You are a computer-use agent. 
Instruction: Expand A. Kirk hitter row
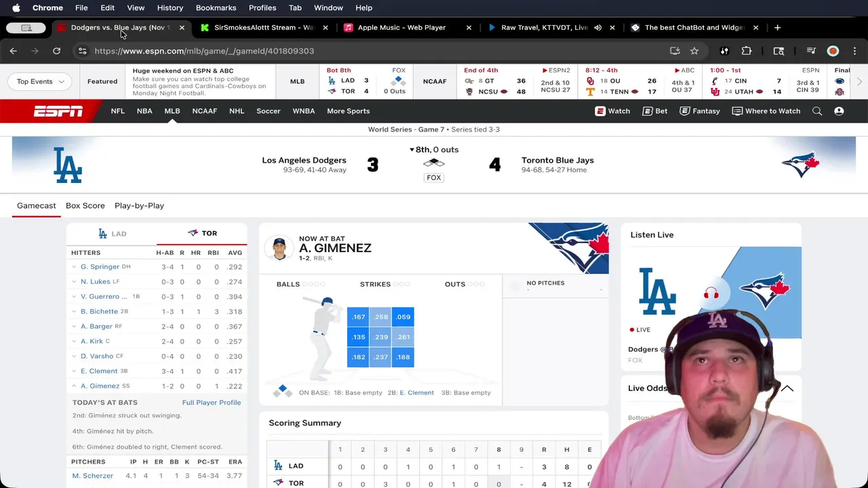pos(74,342)
